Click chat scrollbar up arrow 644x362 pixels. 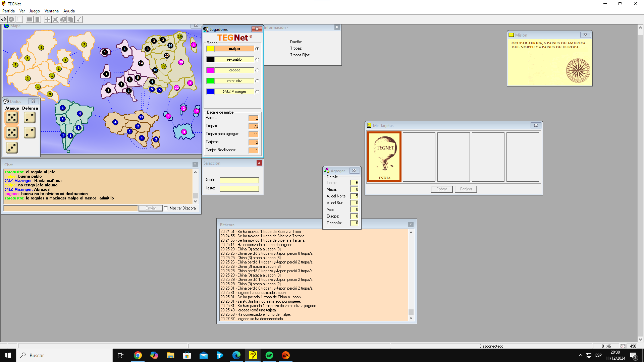point(195,172)
